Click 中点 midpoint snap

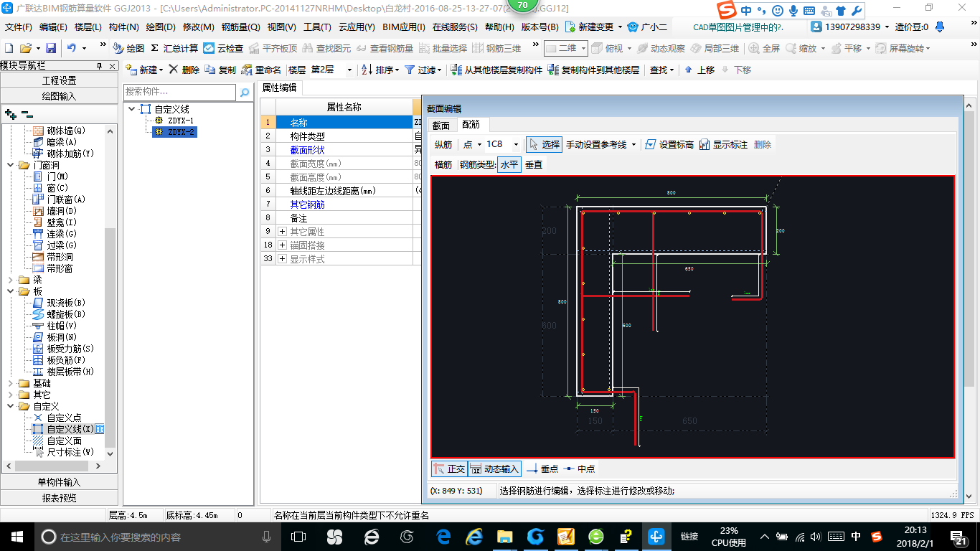579,468
